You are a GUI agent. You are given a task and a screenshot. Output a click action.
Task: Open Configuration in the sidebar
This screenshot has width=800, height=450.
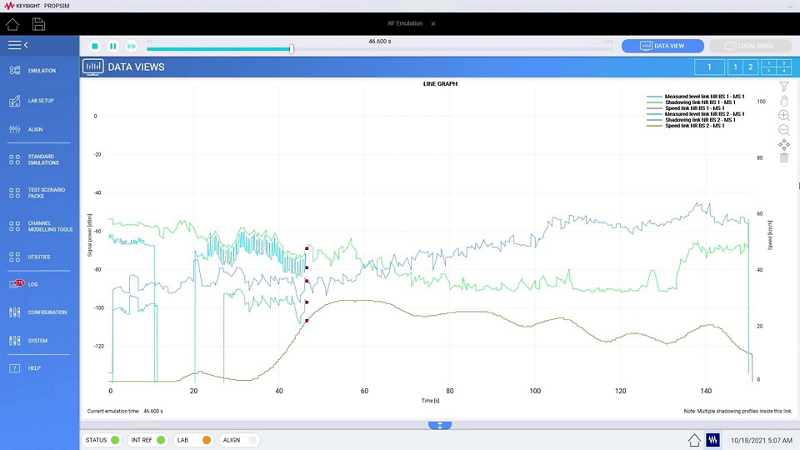39,312
